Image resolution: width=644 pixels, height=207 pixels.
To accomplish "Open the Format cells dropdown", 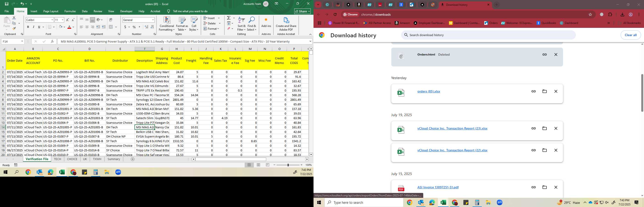I will [x=212, y=29].
